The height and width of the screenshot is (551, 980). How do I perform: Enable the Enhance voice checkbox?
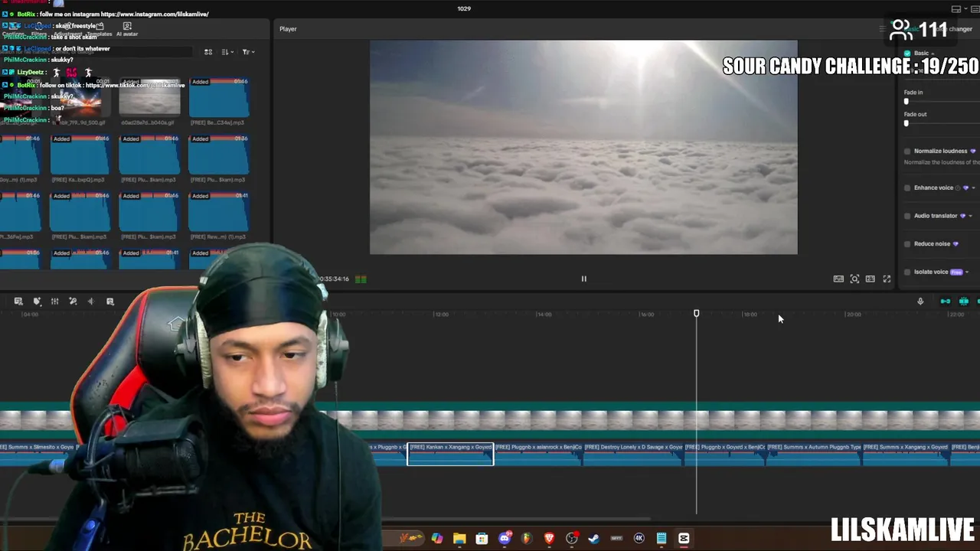point(907,187)
